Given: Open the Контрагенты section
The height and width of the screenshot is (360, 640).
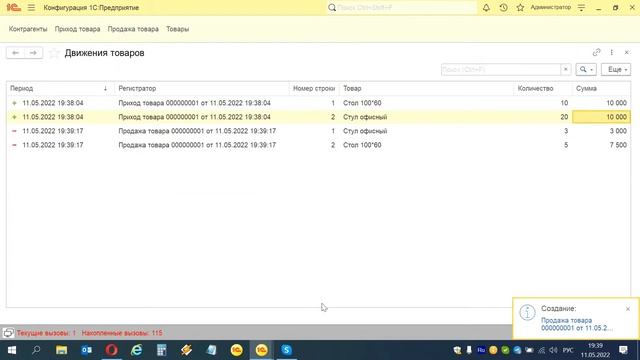Looking at the screenshot, I should coord(28,29).
